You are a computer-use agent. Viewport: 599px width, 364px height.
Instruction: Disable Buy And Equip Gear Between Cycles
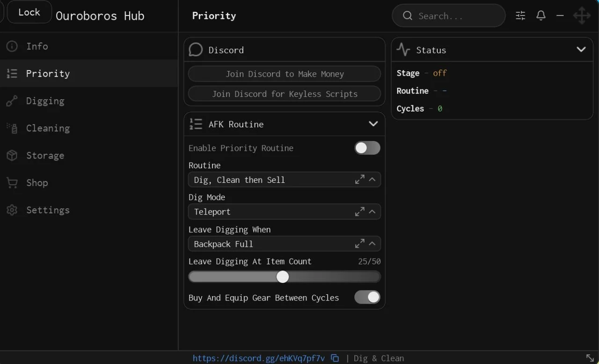[367, 297]
